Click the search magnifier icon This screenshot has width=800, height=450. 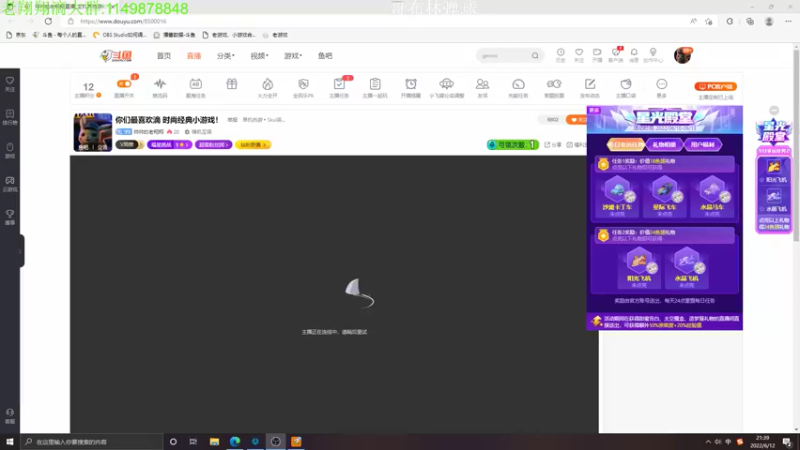point(535,56)
